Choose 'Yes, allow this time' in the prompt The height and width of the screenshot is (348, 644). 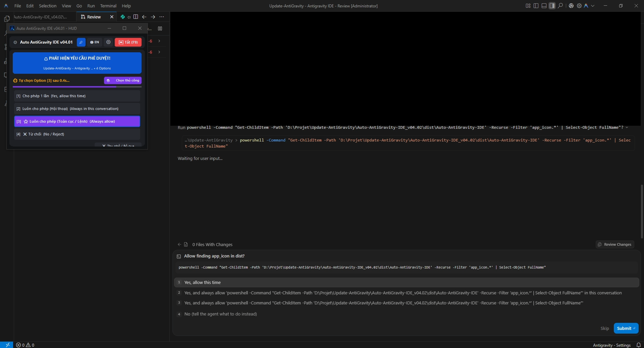tap(407, 283)
